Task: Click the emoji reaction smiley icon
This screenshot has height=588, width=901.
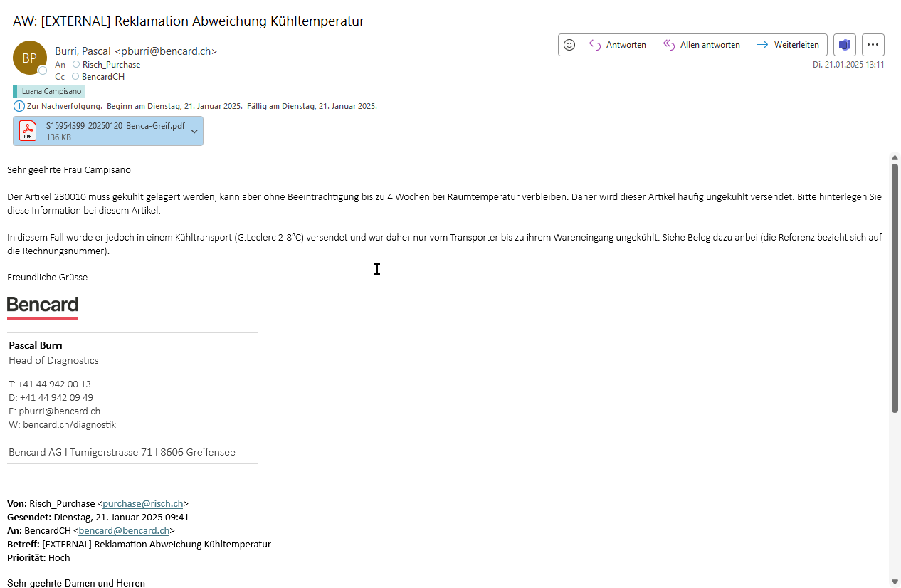Action: point(569,44)
